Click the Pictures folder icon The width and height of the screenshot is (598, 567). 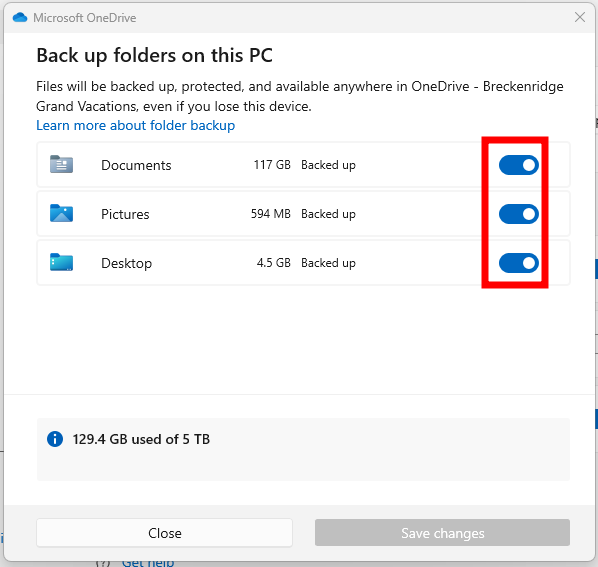click(x=61, y=213)
